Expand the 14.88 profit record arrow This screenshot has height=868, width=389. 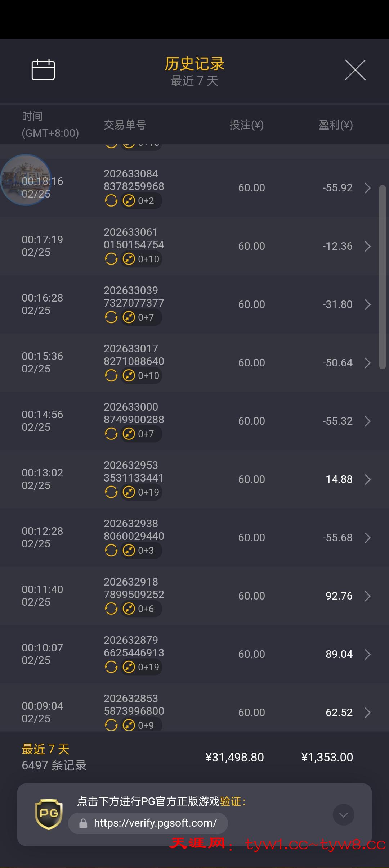coord(367,479)
